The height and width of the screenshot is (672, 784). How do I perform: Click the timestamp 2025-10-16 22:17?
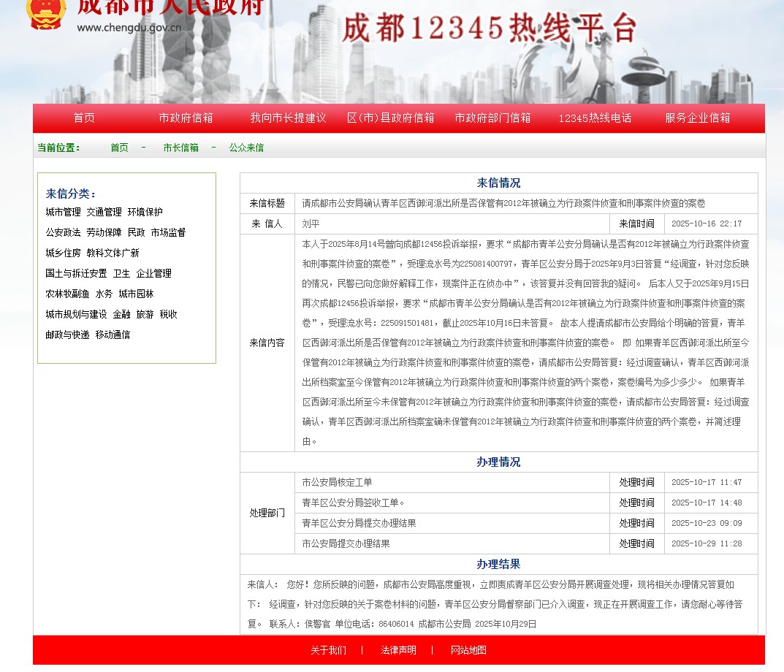707,224
